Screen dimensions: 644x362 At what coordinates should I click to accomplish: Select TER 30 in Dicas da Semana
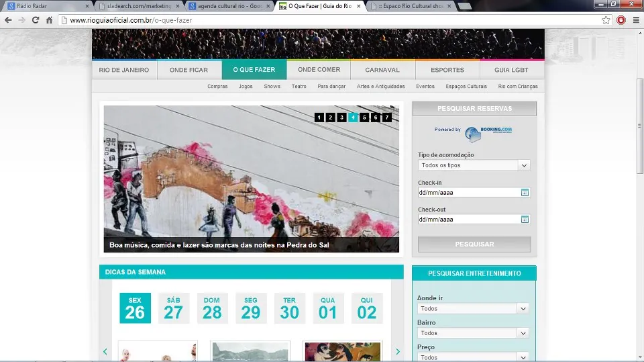coord(290,308)
